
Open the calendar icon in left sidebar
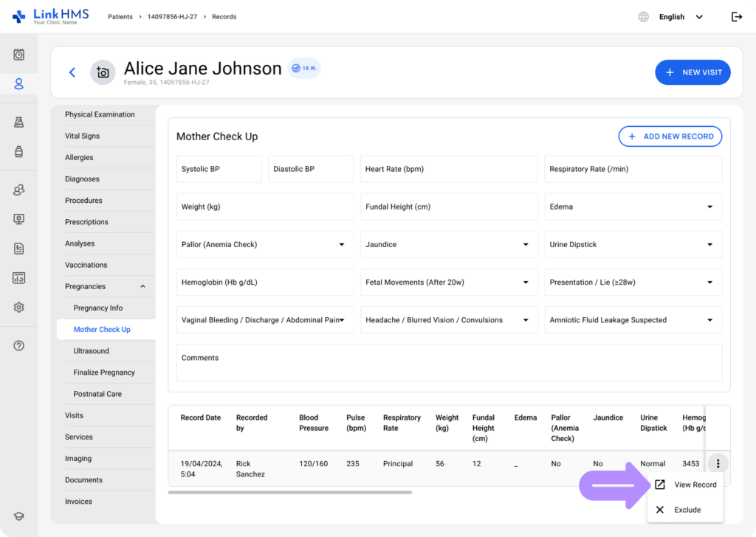[x=19, y=55]
